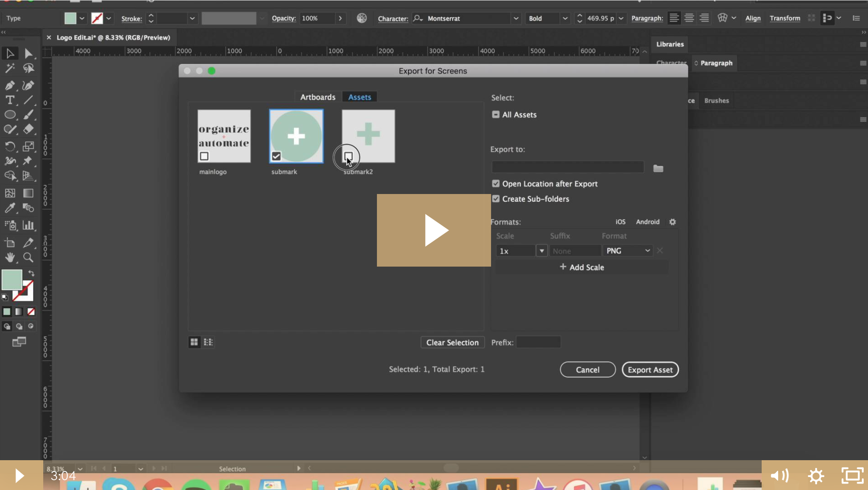Image resolution: width=868 pixels, height=490 pixels.
Task: Click the video play overlay button
Action: pyautogui.click(x=434, y=230)
